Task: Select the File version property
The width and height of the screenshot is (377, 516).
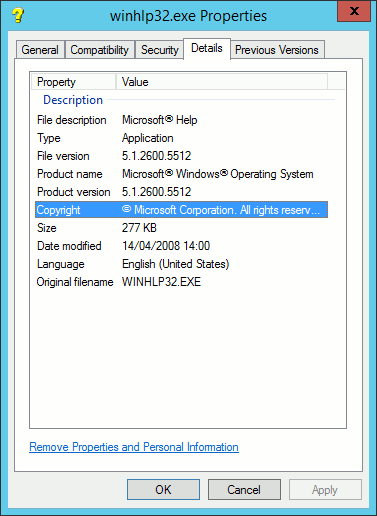Action: 63,156
